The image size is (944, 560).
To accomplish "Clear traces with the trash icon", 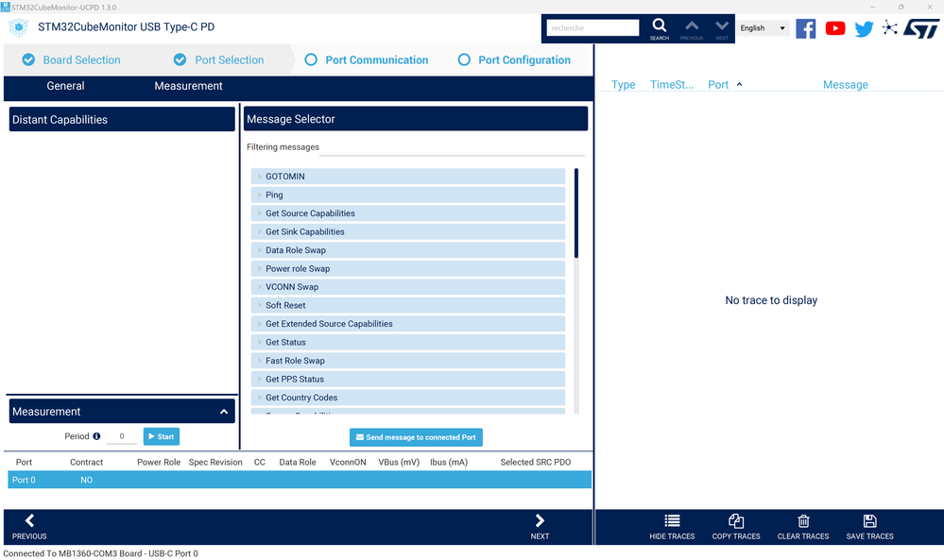I will point(803,520).
